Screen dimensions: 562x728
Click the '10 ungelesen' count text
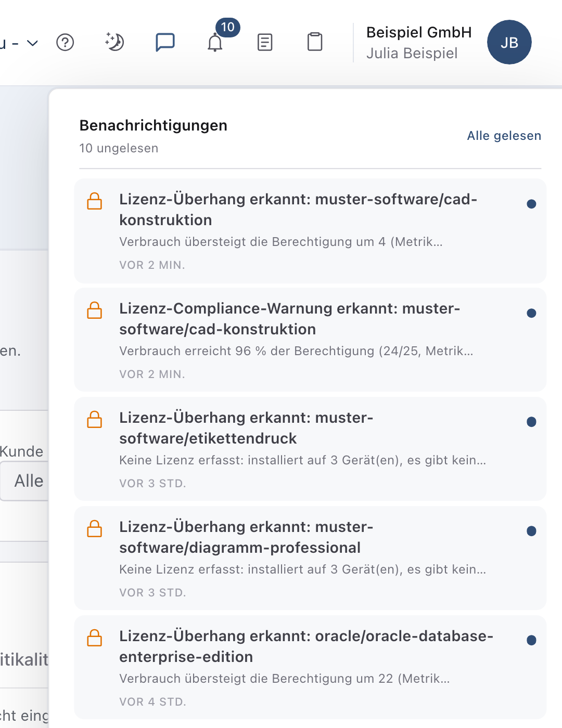(119, 148)
